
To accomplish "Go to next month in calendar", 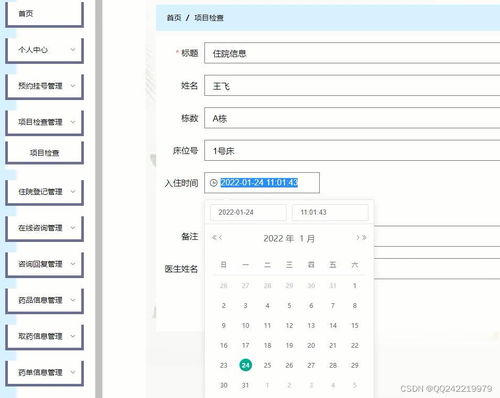I will click(x=358, y=238).
